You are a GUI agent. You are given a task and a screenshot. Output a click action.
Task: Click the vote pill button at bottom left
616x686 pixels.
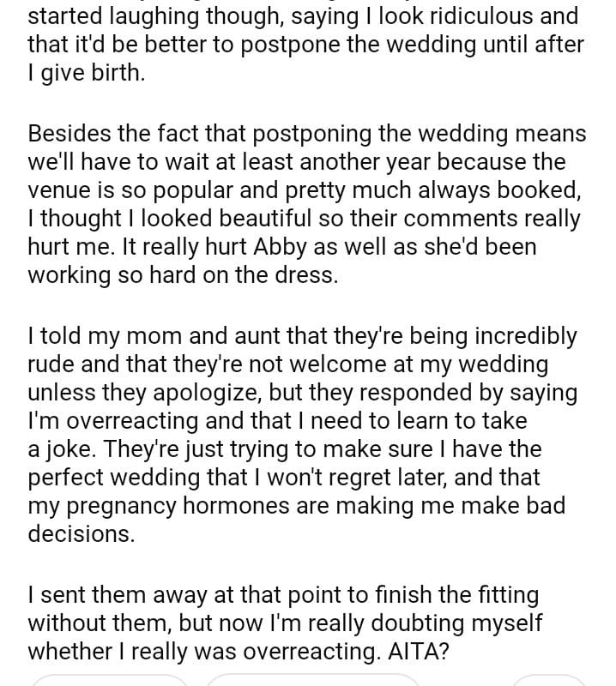coord(110,681)
